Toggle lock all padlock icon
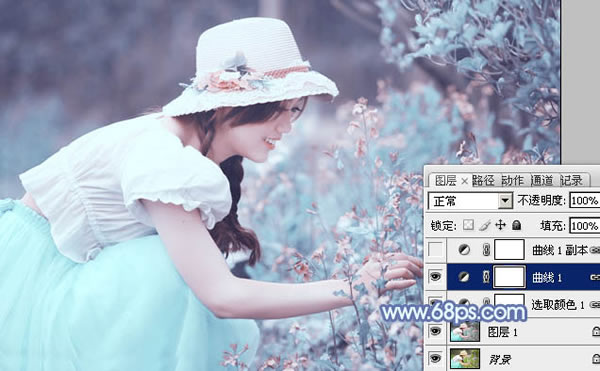The height and width of the screenshot is (371, 600). click(516, 225)
